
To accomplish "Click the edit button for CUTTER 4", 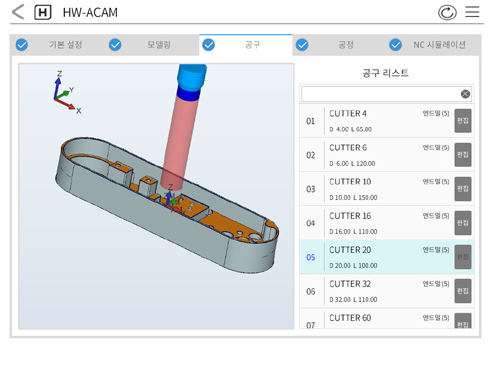I will 463,121.
